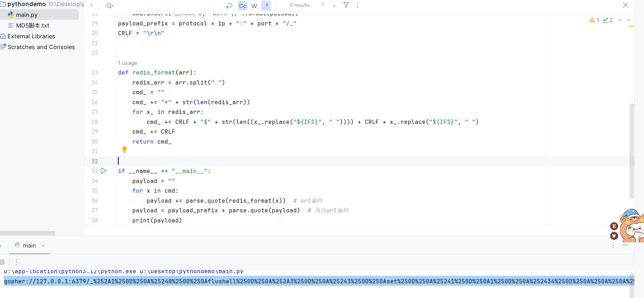Run main via green gutter arrow on line 33

click(104, 171)
